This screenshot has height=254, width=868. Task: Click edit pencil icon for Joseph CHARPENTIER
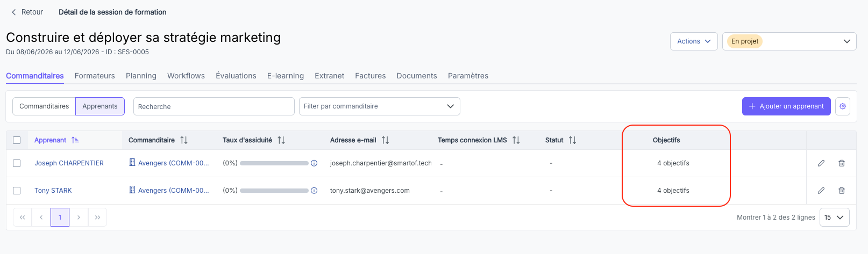(821, 163)
